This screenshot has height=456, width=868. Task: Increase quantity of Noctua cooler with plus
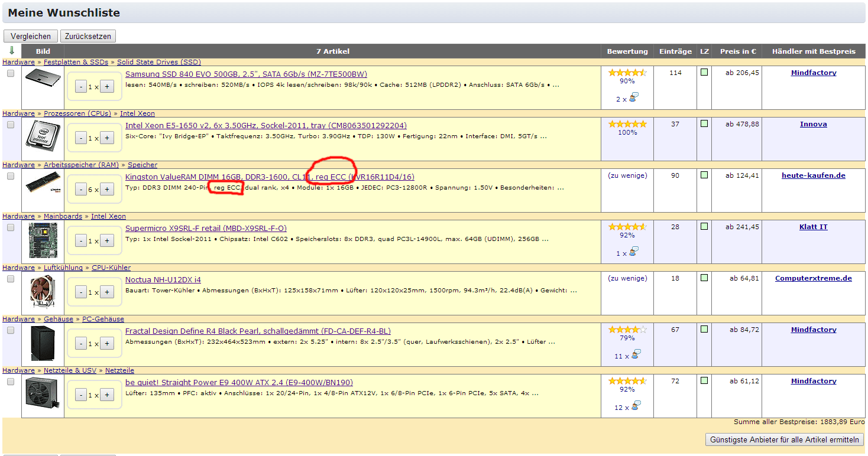pyautogui.click(x=107, y=292)
